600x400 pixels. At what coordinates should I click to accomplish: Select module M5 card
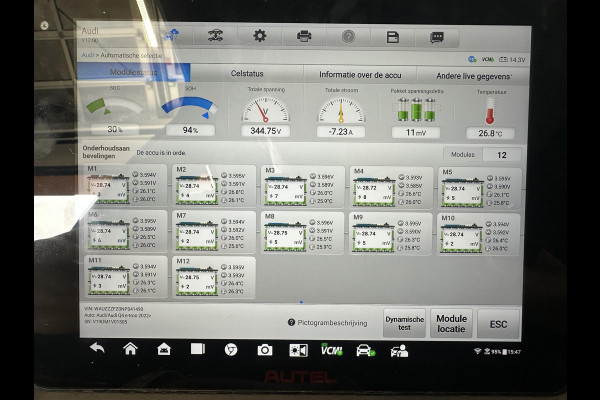pyautogui.click(x=479, y=189)
